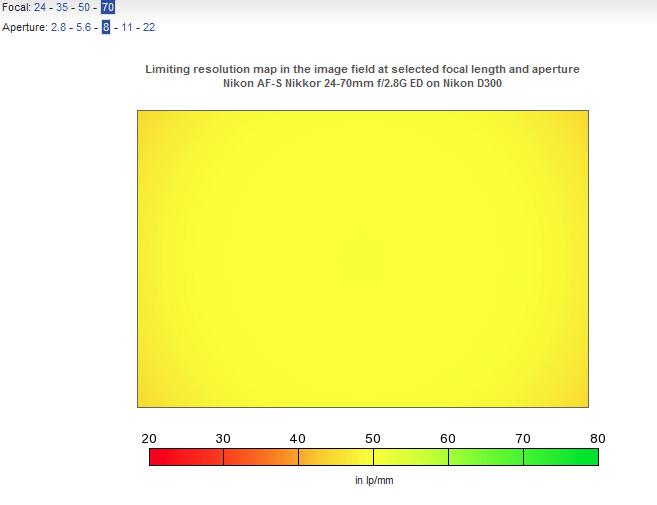Click the chart title 'Limiting resolution map' line
Viewport: 657px width, 505px height.
coord(362,69)
